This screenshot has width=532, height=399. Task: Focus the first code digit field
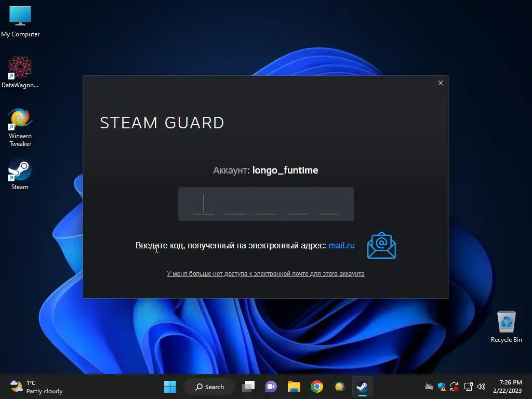204,204
